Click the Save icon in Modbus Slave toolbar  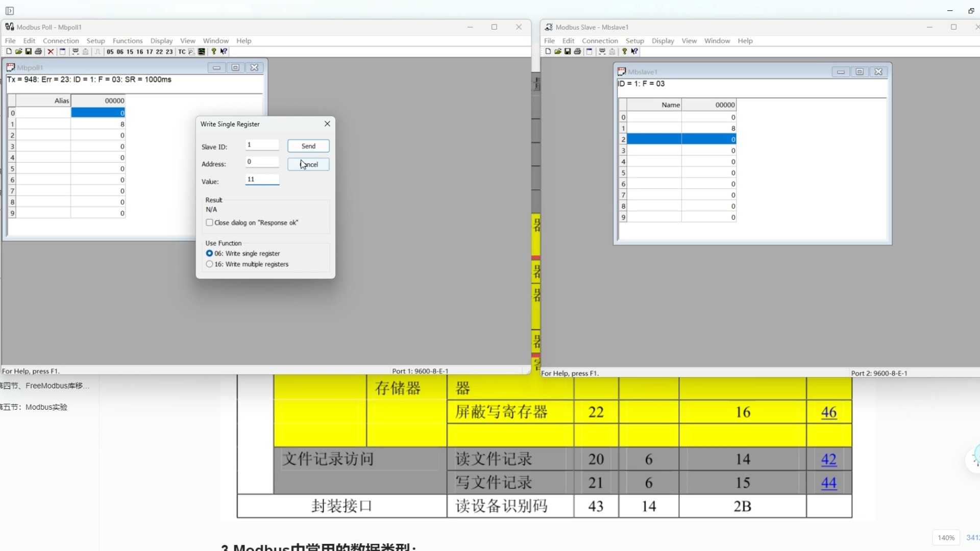click(568, 52)
